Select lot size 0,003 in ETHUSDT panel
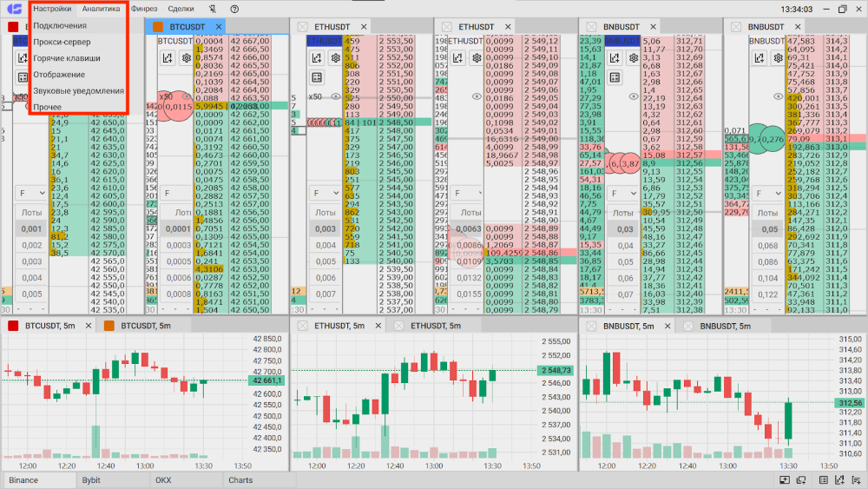Viewport: 868px width, 489px height. pyautogui.click(x=325, y=229)
